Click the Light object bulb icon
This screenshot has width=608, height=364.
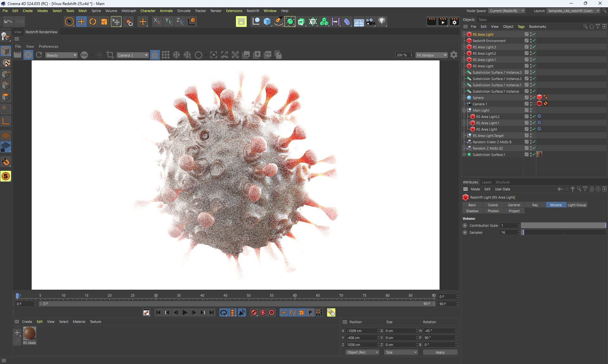point(382,22)
